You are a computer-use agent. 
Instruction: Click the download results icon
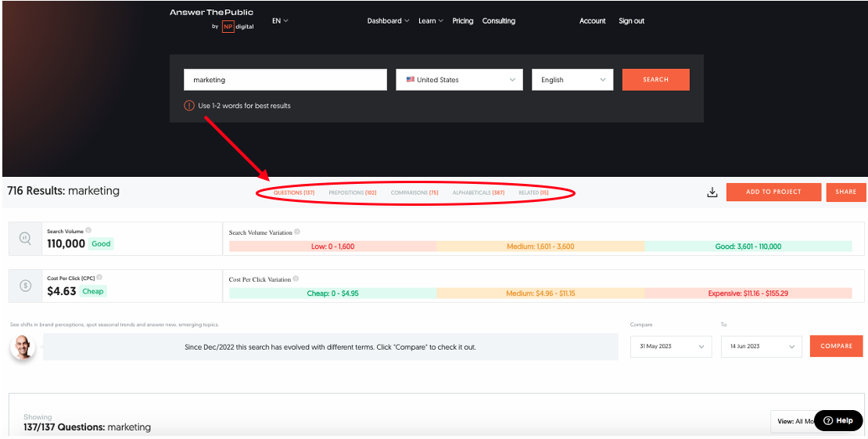(712, 193)
